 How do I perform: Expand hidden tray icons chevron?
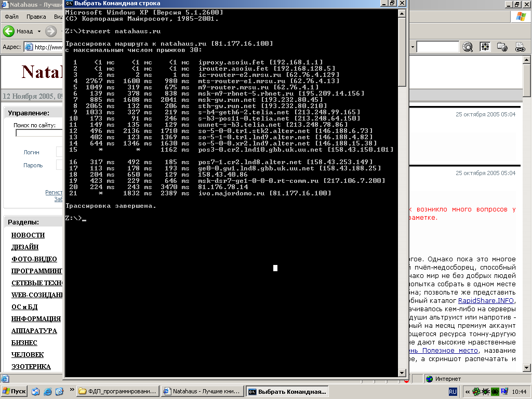point(468,392)
